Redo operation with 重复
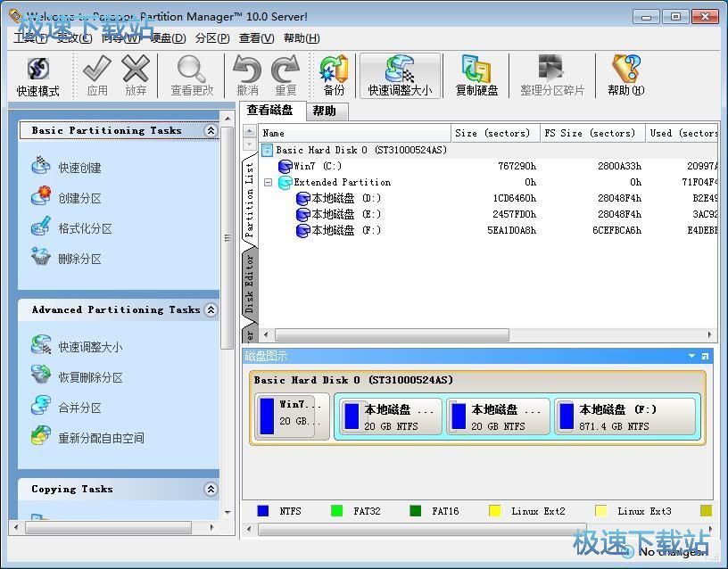The height and width of the screenshot is (569, 728). pyautogui.click(x=285, y=76)
